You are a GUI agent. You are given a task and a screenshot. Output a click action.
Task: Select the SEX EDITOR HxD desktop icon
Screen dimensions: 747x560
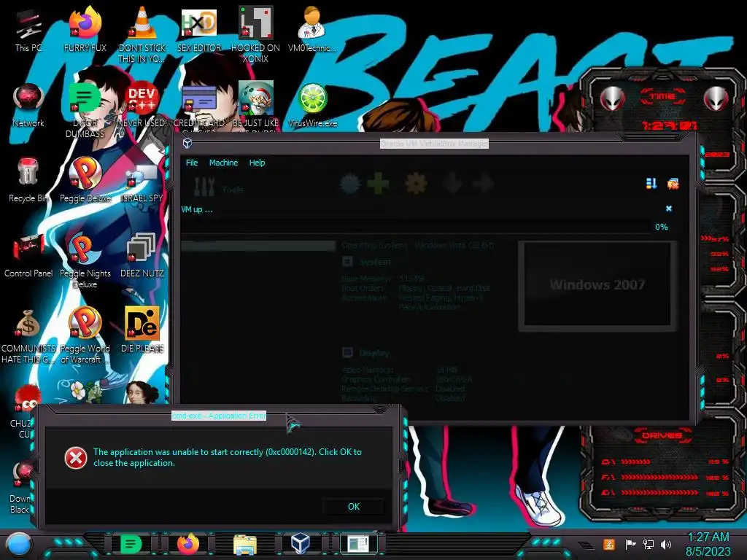coord(199,31)
